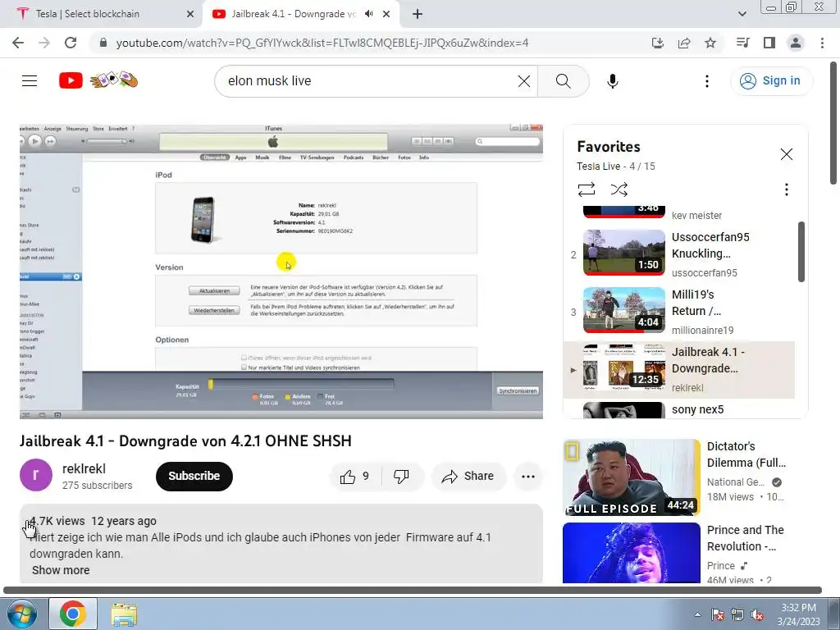Click the horizontal page scrollbar
The width and height of the screenshot is (840, 630).
(413, 591)
